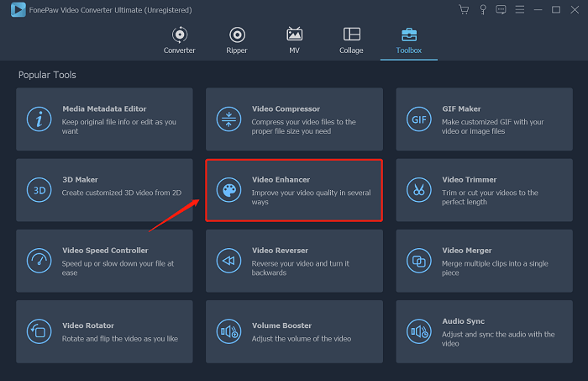Click 'Improve your video quality in several ways' text
Image resolution: width=588 pixels, height=381 pixels.
pos(312,197)
